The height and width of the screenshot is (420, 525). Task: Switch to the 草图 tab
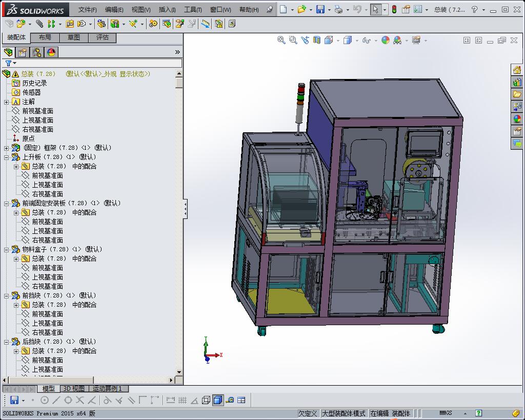click(x=74, y=37)
